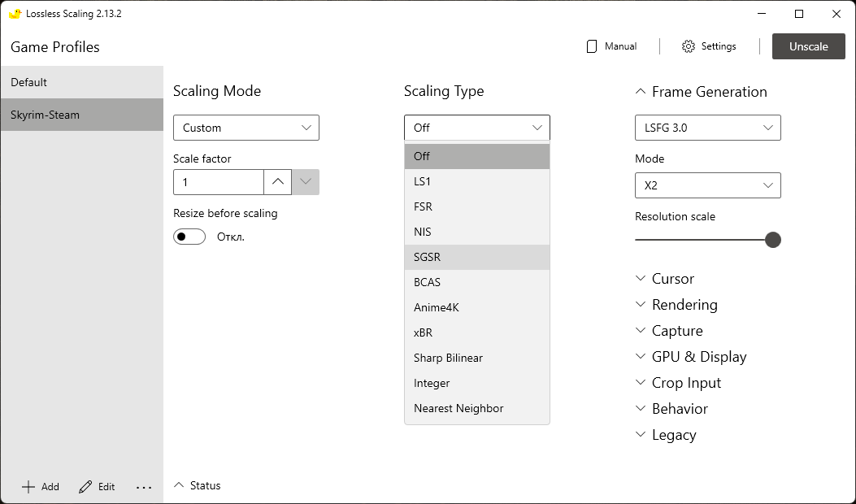Open the X2 Mode dropdown
The height and width of the screenshot is (504, 856).
click(x=707, y=185)
